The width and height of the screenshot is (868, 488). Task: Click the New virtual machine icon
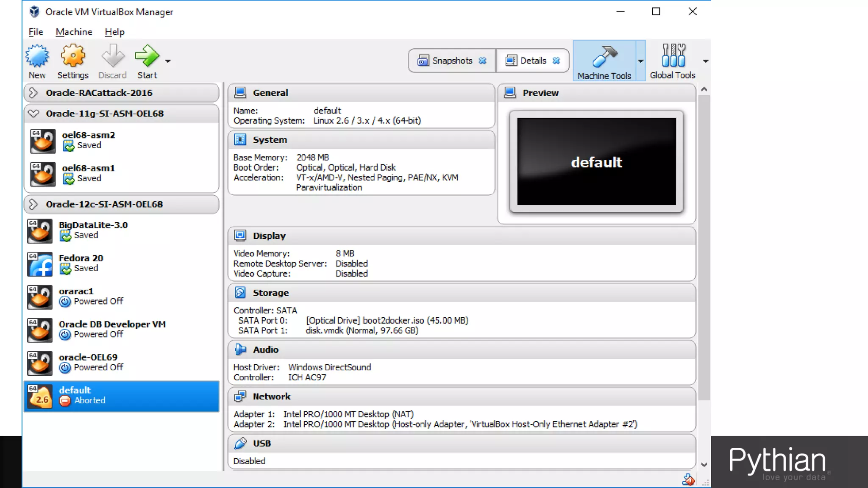coord(37,57)
